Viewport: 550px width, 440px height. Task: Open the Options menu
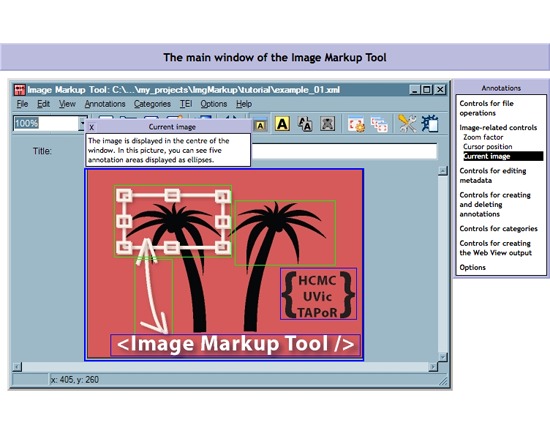pos(214,104)
